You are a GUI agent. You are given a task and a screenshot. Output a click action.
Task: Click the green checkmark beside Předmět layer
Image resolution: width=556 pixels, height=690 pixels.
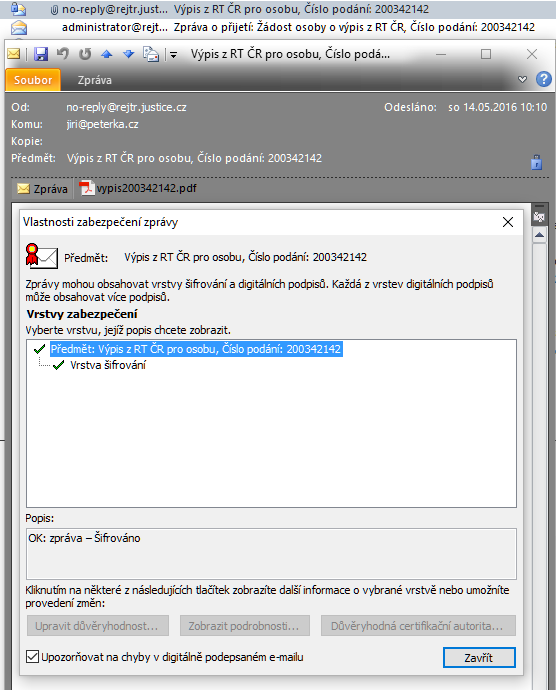click(40, 349)
